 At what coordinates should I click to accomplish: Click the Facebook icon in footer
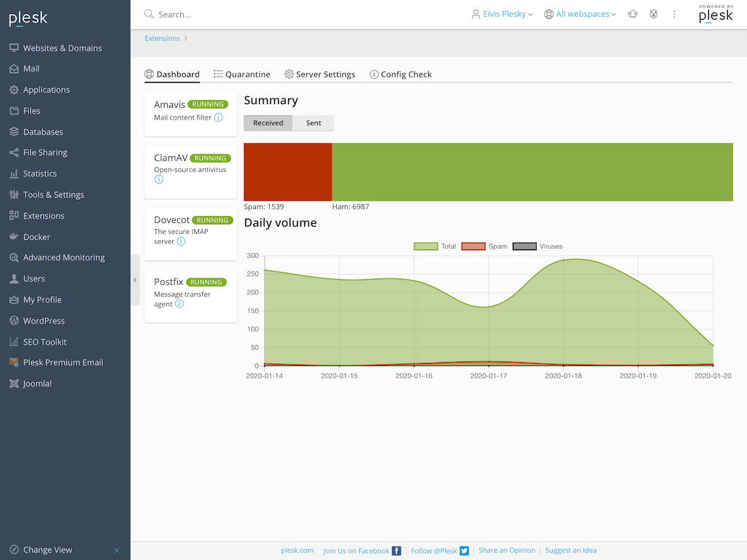396,551
